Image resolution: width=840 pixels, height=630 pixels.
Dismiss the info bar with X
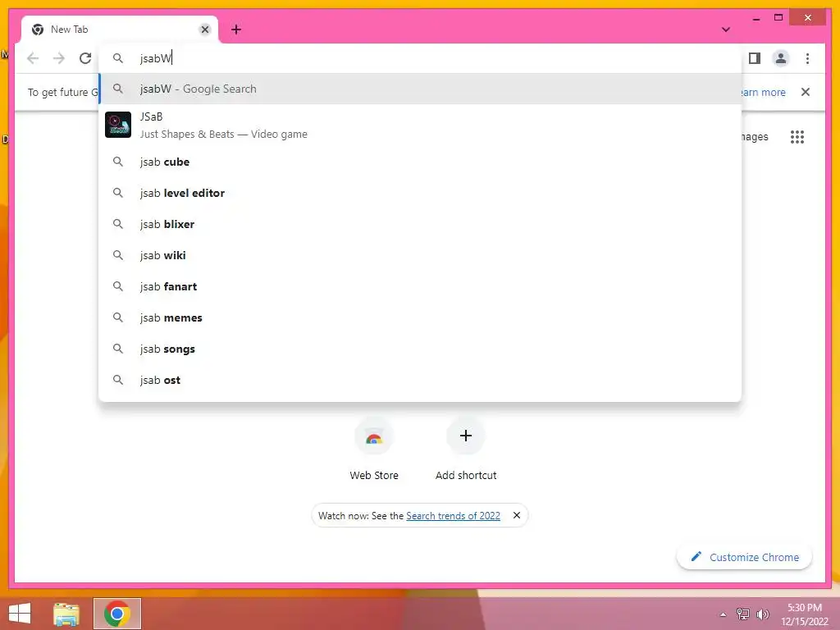tap(806, 92)
